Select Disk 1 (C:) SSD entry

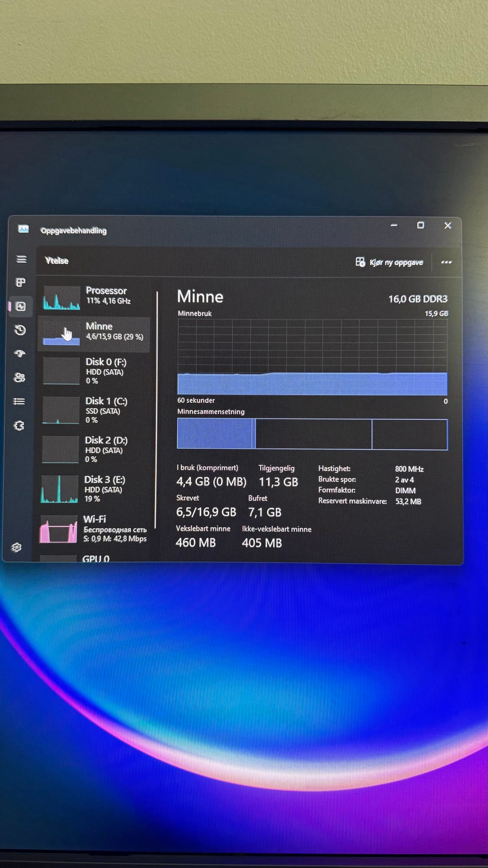click(x=94, y=410)
